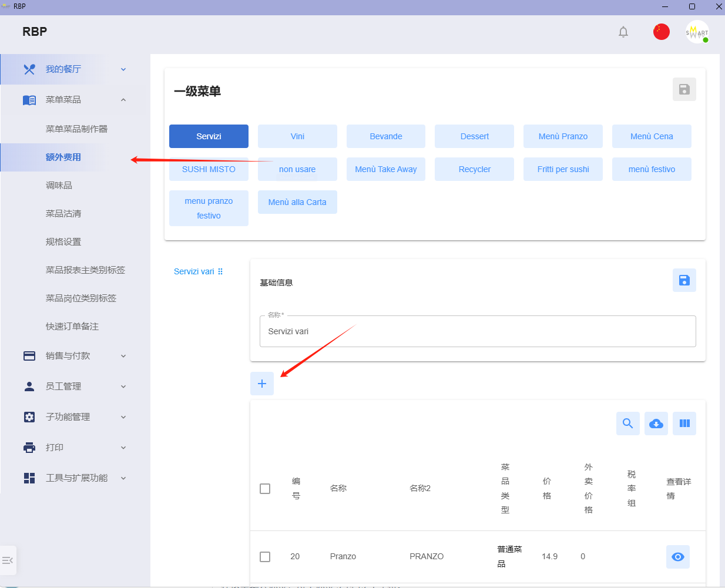Image resolution: width=725 pixels, height=588 pixels.
Task: Select the Vini menu category
Action: (297, 136)
